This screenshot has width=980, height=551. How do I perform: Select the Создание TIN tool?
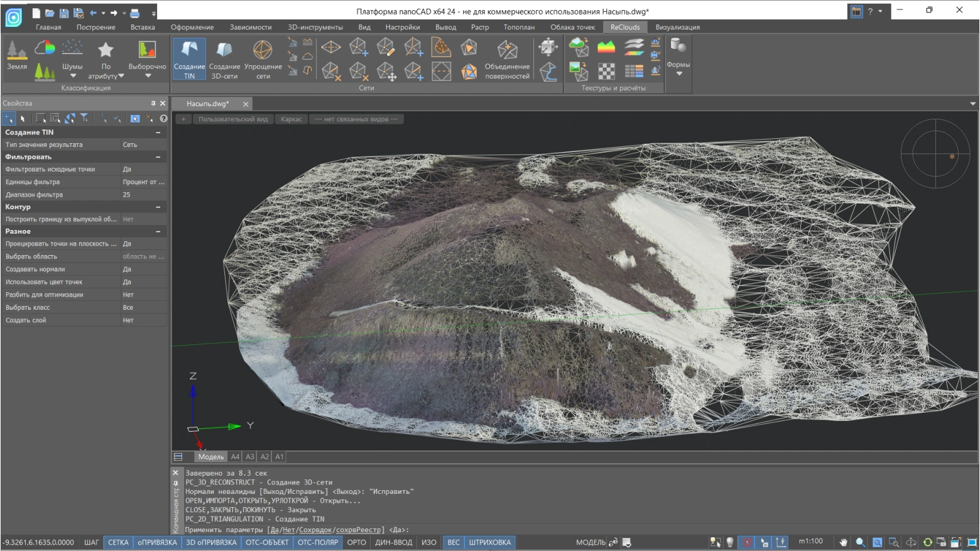(x=189, y=58)
